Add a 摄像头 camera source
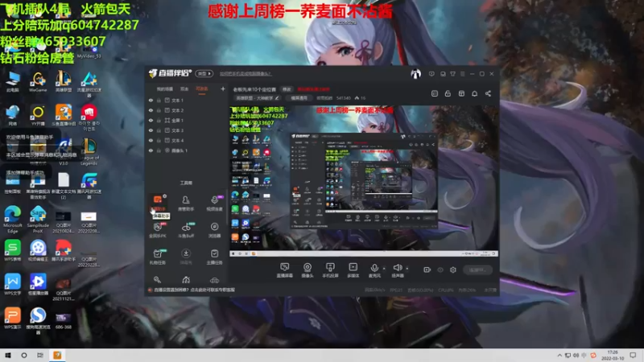 (x=308, y=270)
